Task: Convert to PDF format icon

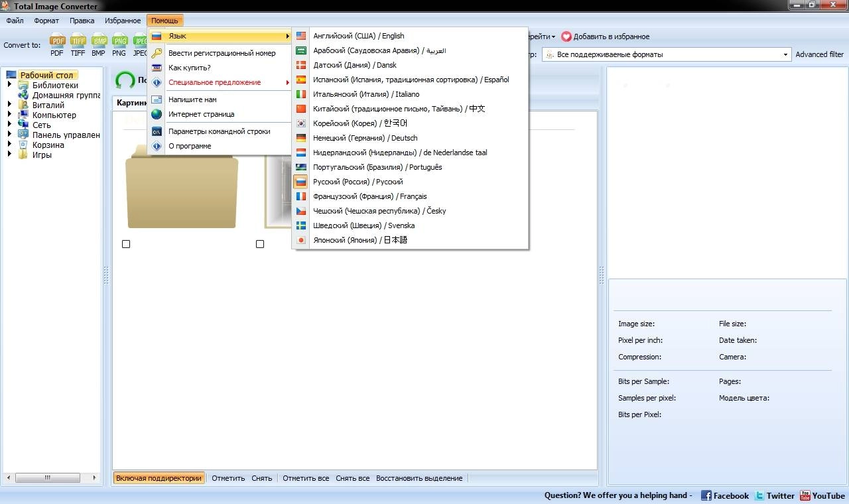Action: pyautogui.click(x=58, y=41)
